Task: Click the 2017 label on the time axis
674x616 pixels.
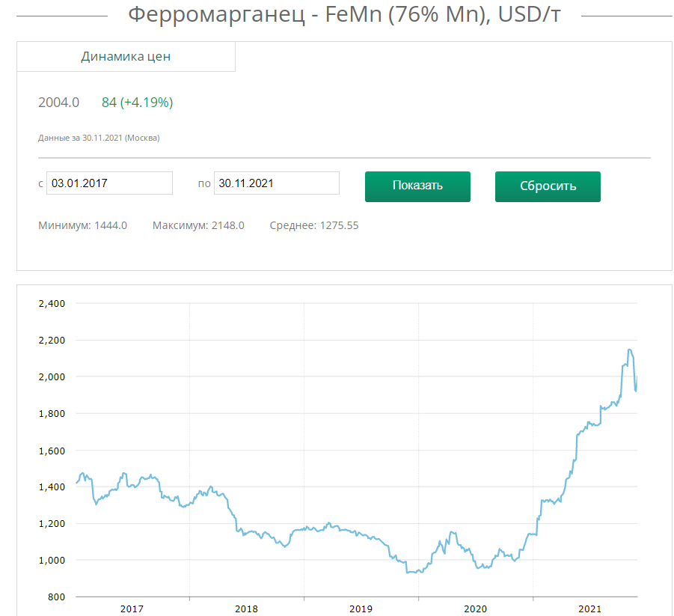Action: 132,609
